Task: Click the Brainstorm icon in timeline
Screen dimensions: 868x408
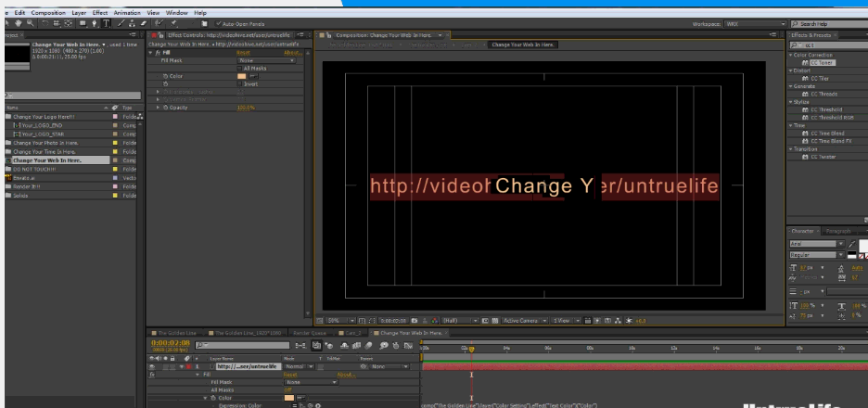Action: point(384,346)
